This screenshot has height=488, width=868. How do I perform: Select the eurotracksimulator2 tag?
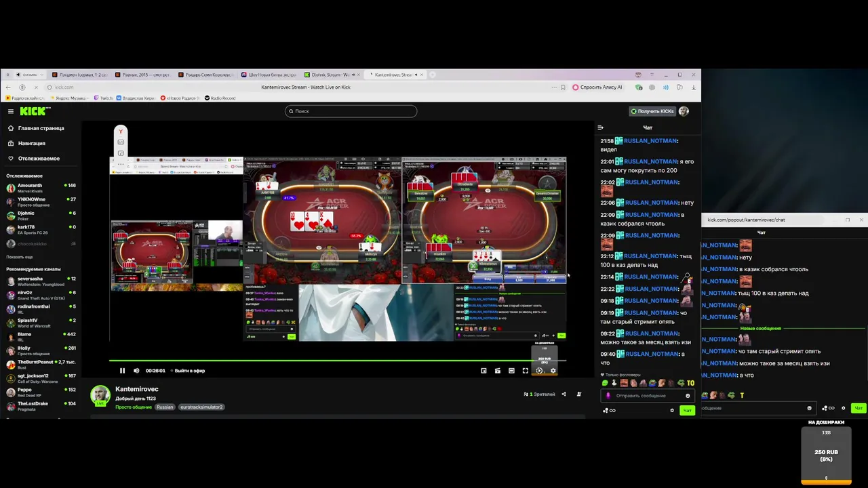(x=201, y=407)
